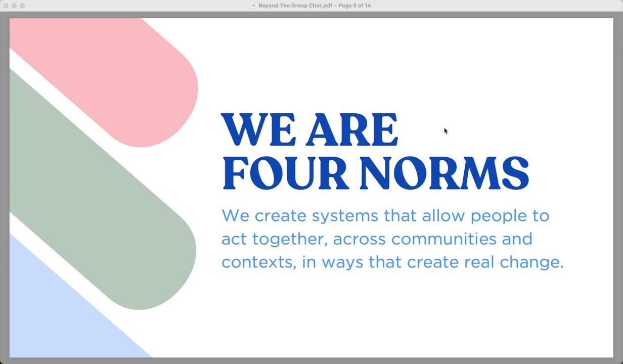Click the gray zoom window button
This screenshot has width=623, height=364.
pos(22,6)
